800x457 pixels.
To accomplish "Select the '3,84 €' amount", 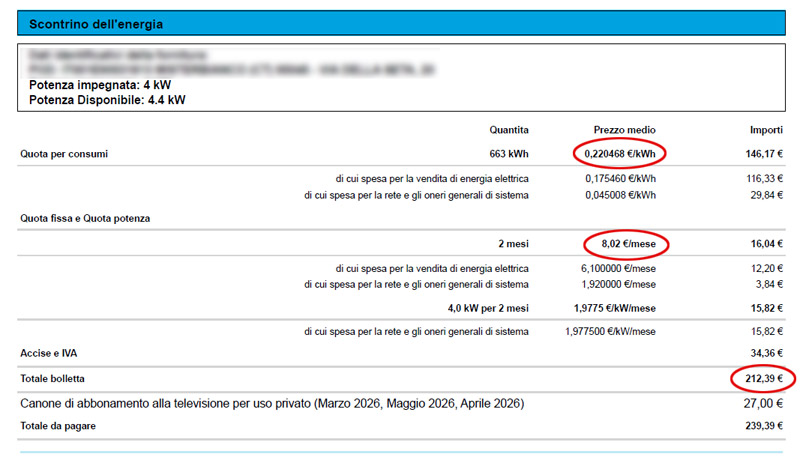I will tap(769, 285).
